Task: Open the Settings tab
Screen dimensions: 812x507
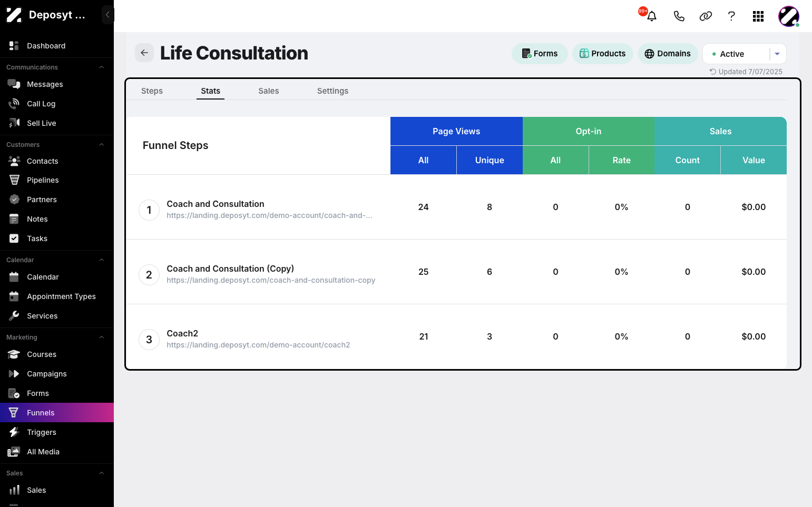Action: 332,91
